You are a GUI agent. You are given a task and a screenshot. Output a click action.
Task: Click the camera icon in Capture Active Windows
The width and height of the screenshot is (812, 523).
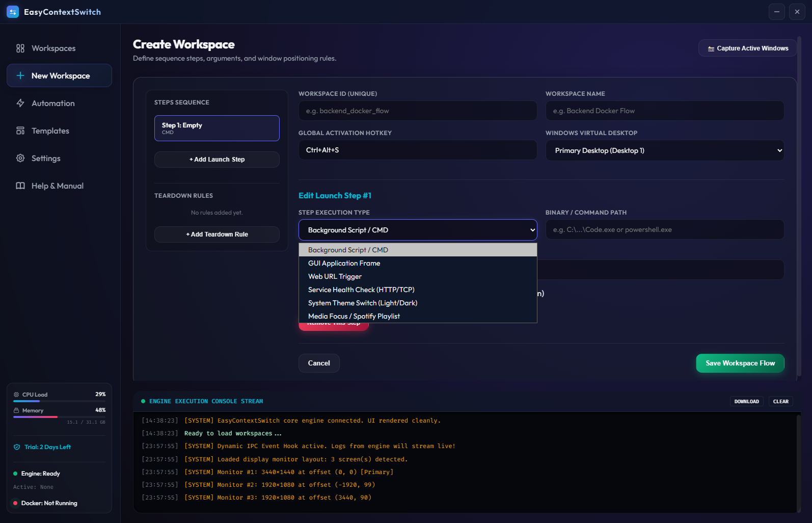(x=711, y=49)
